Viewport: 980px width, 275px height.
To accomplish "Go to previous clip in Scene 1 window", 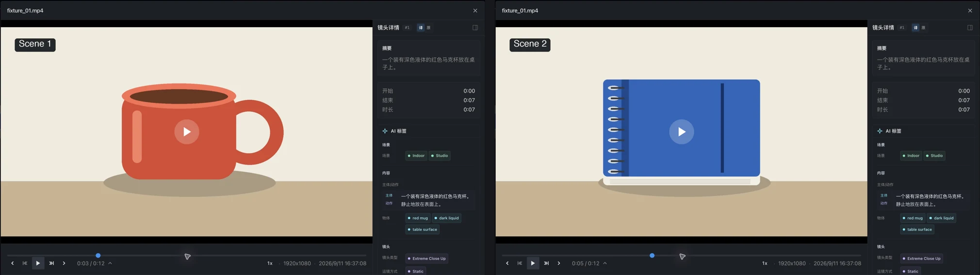I will tap(13, 263).
